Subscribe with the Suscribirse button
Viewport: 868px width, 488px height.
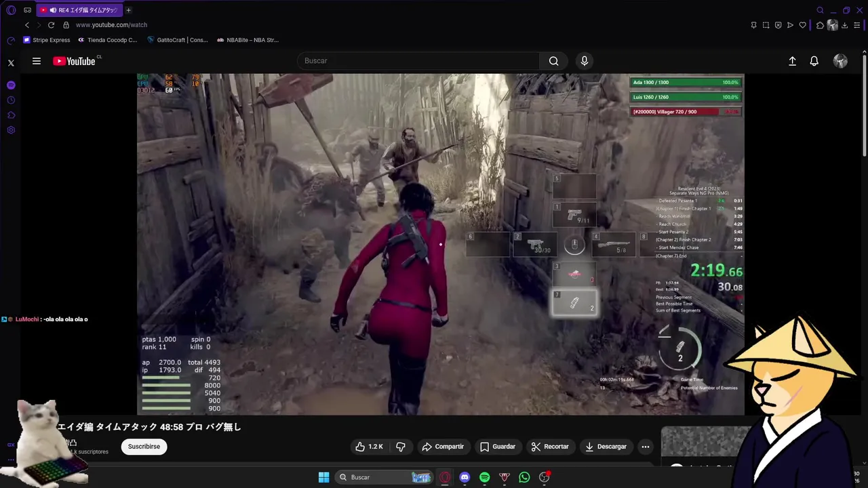click(x=144, y=447)
